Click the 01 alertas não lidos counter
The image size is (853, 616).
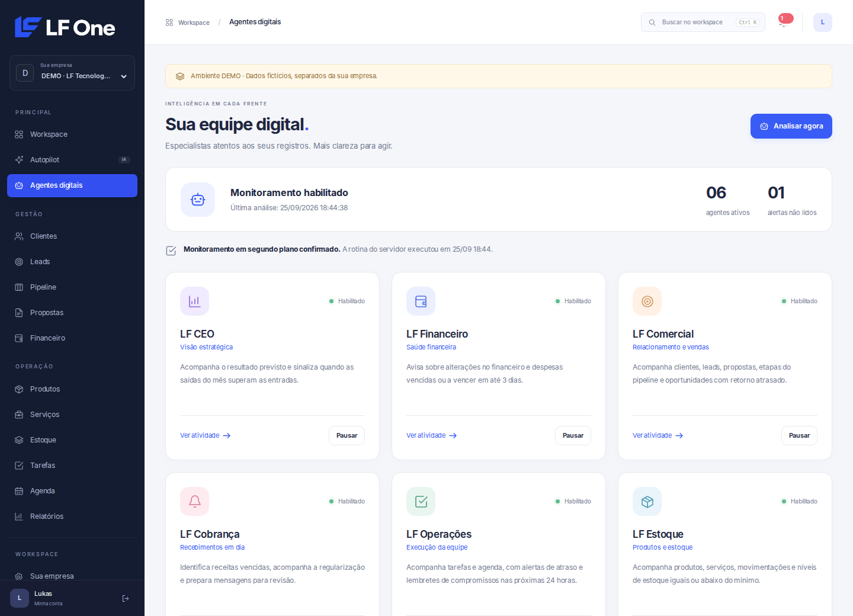[x=792, y=200]
